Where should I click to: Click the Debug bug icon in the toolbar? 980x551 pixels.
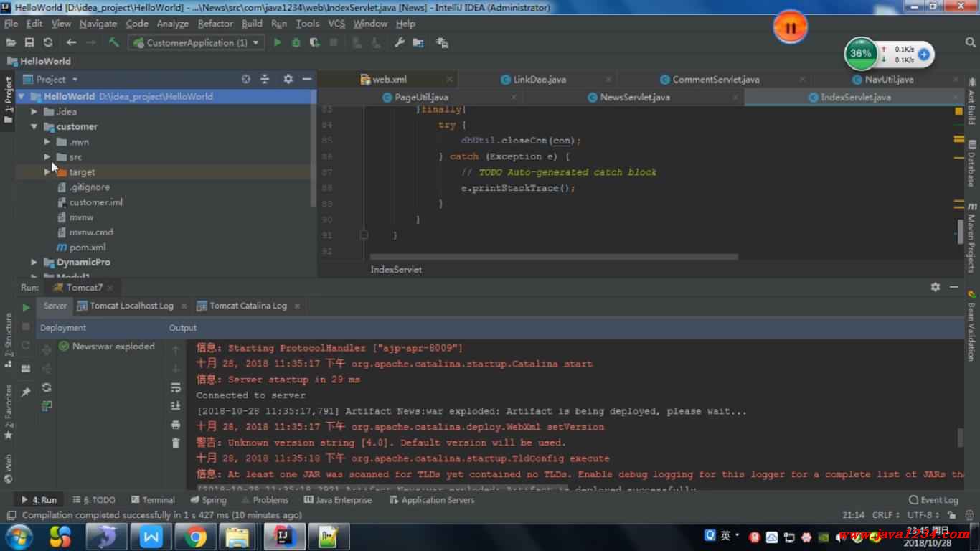(296, 43)
